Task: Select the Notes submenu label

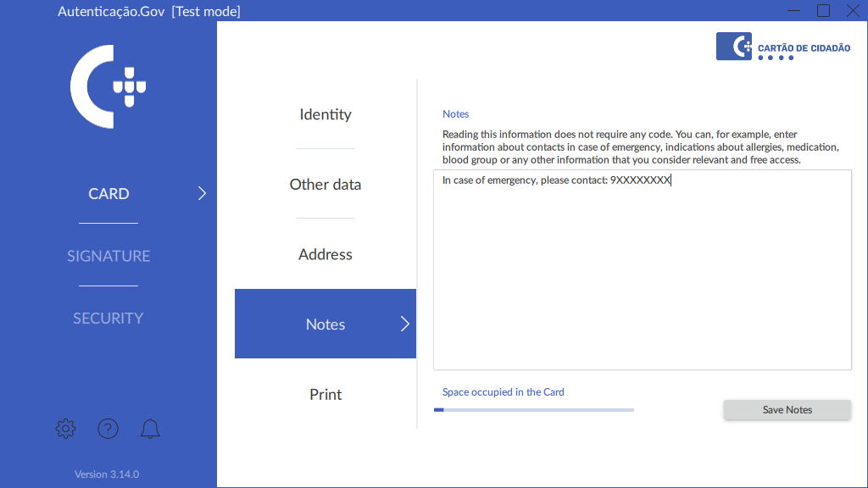Action: tap(325, 324)
